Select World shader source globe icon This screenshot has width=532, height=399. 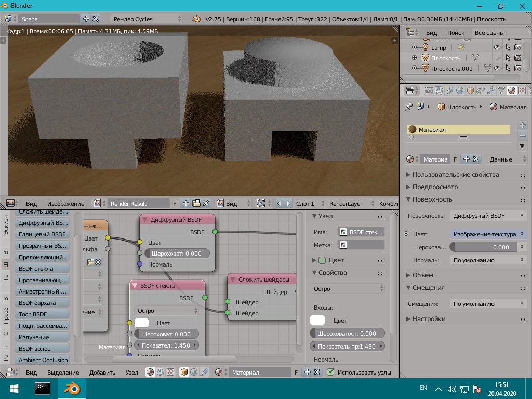tap(194, 372)
